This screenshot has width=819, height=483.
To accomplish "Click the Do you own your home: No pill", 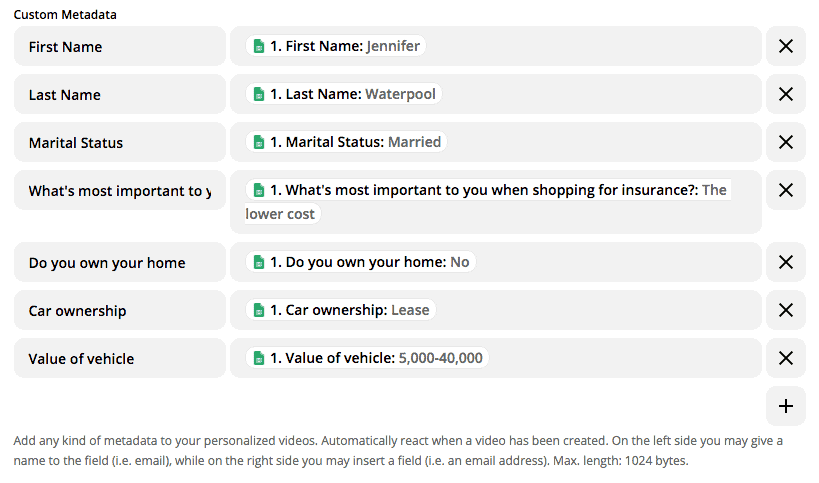I will [x=360, y=262].
